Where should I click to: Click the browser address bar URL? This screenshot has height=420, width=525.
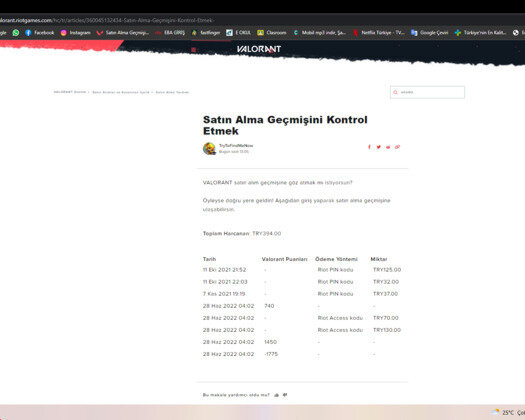tap(107, 20)
